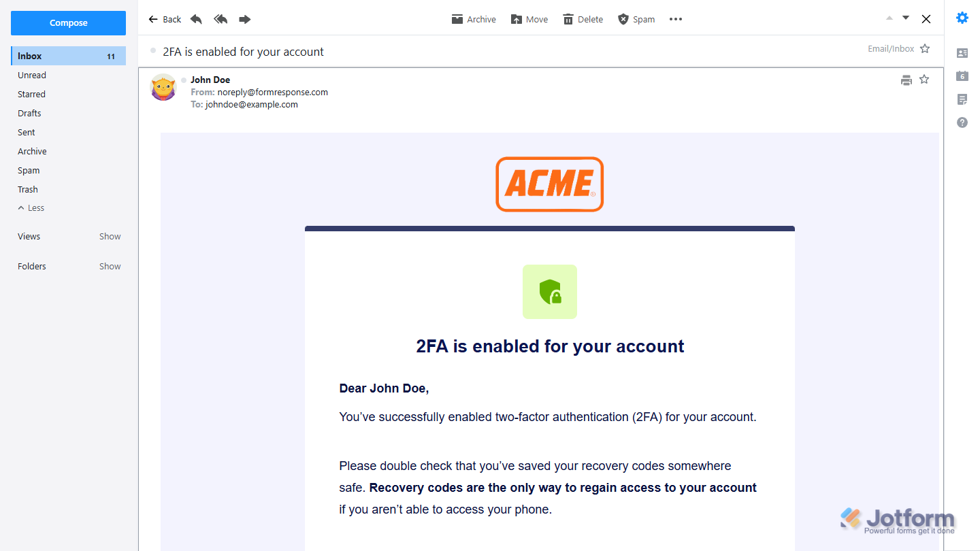Screen dimensions: 980x551
Task: Star this conversation
Action: click(925, 48)
